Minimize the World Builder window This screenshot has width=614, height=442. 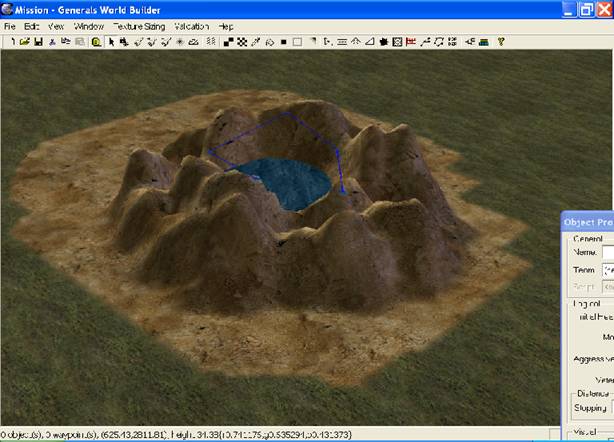coord(569,9)
